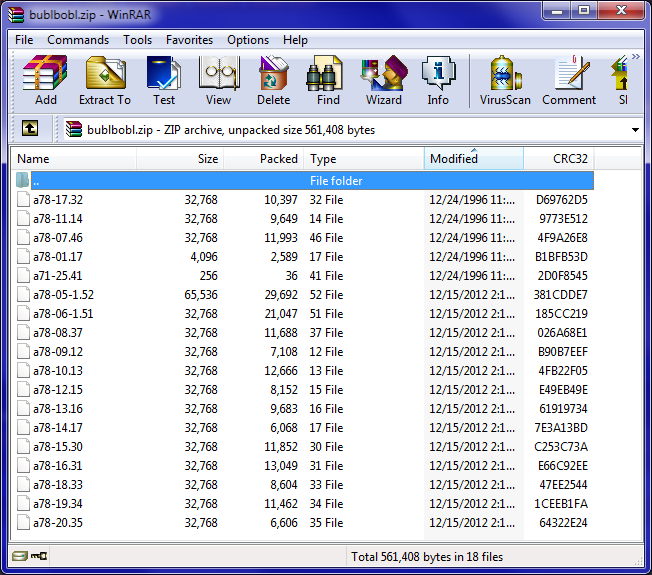Open the Tools menu
Image resolution: width=652 pixels, height=575 pixels.
tap(137, 40)
